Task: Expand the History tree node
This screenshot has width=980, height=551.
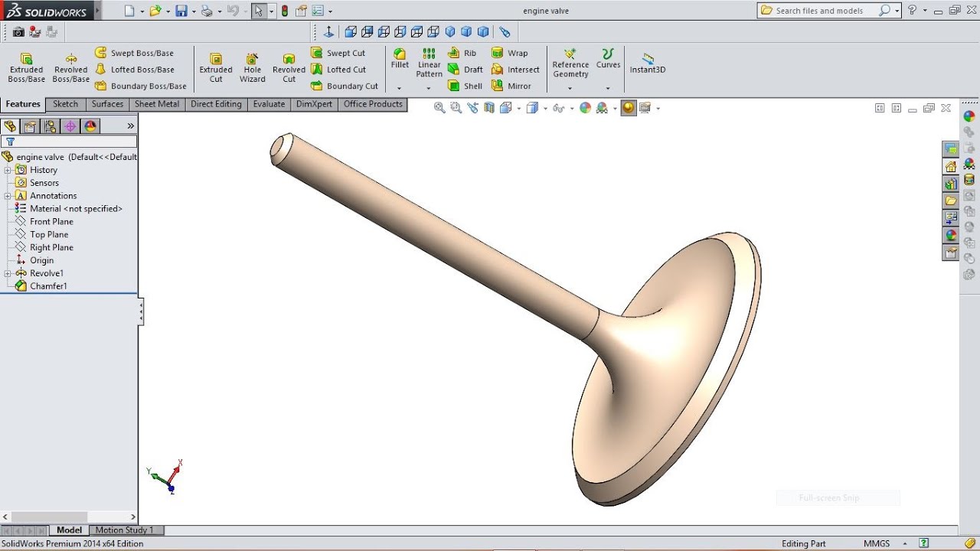Action: [x=8, y=170]
